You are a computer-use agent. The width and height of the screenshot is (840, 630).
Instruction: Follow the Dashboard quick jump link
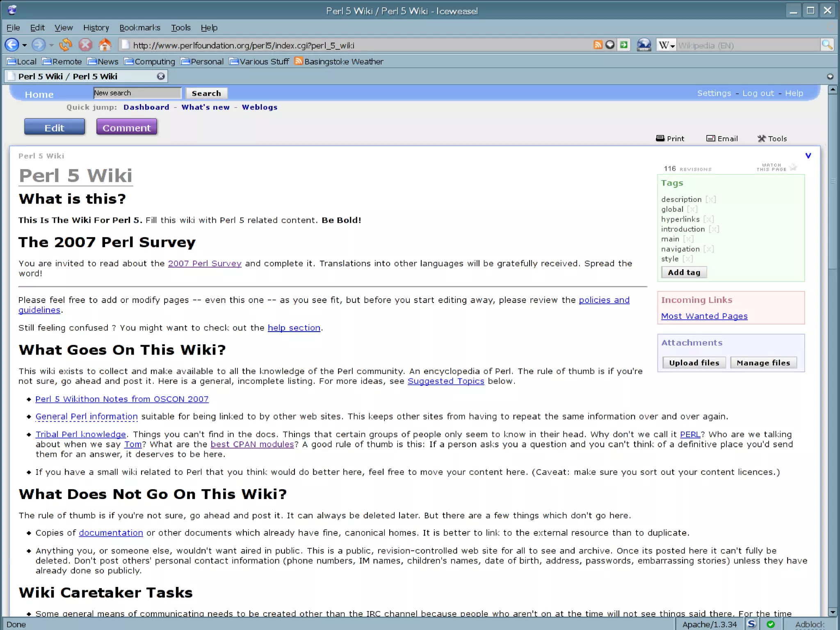146,107
